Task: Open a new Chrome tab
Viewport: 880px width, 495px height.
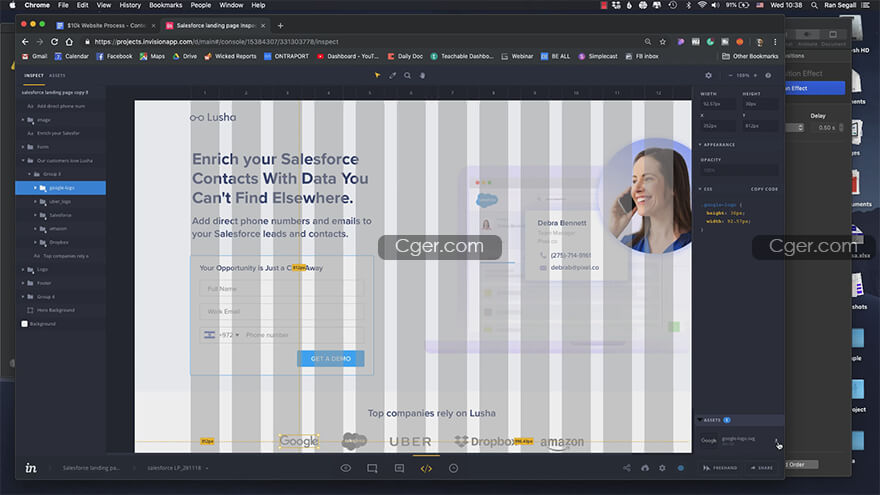Action: tap(280, 25)
